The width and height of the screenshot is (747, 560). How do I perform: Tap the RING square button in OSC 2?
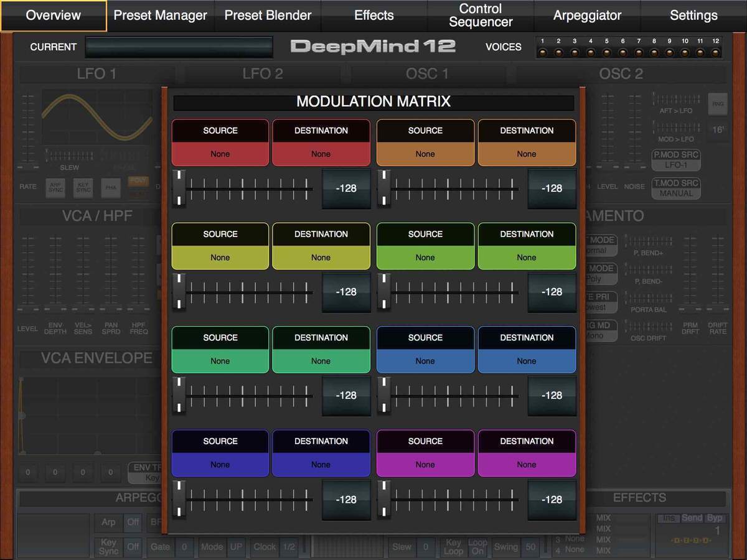click(x=718, y=104)
